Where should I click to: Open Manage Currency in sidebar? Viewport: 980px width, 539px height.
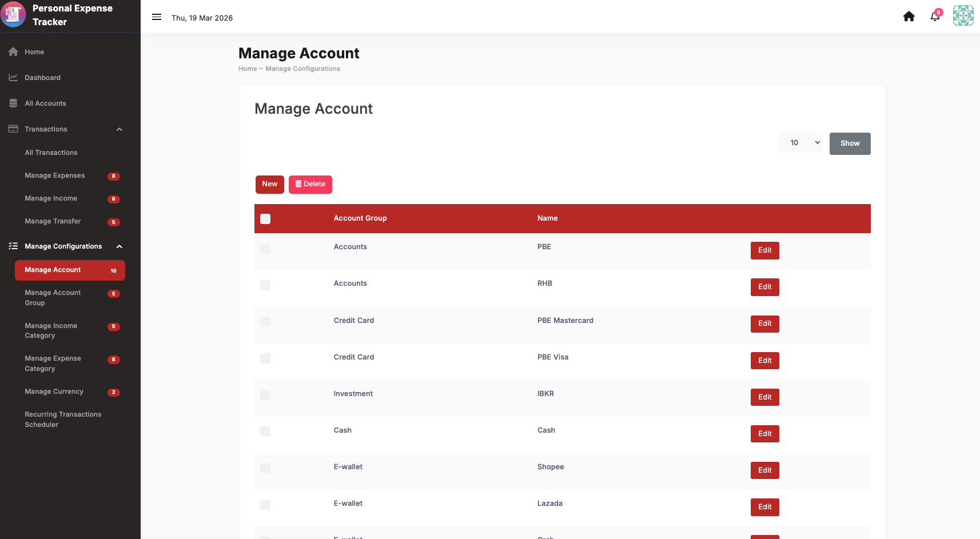click(54, 392)
